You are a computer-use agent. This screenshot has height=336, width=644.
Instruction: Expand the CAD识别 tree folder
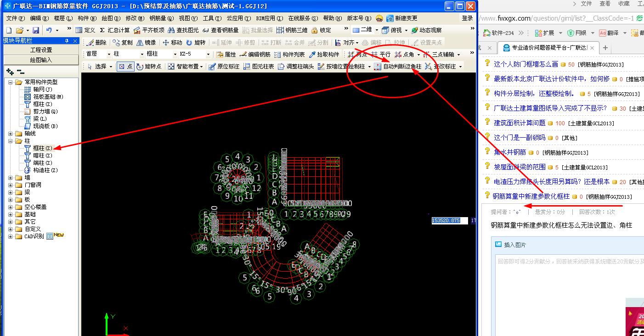pyautogui.click(x=11, y=236)
